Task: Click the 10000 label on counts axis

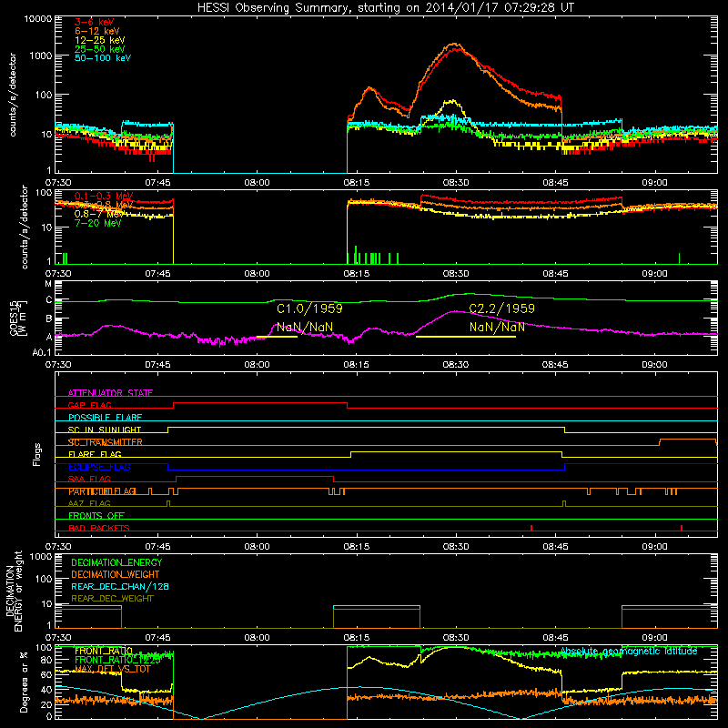Action: click(38, 18)
